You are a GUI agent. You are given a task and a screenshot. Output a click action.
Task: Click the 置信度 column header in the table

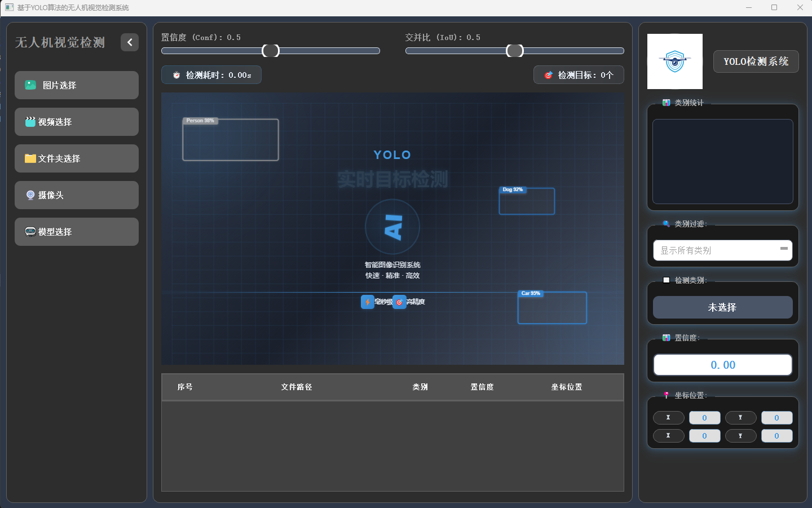click(x=482, y=387)
